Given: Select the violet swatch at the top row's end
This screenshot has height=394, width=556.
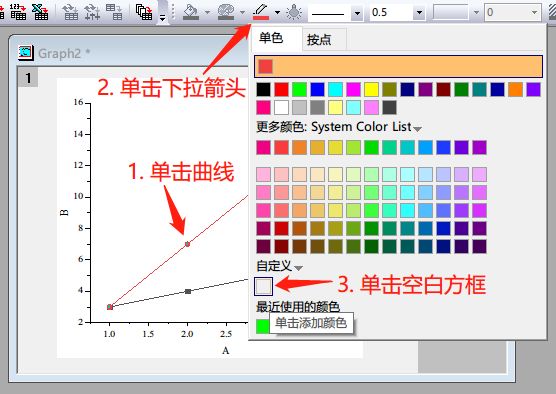Looking at the screenshot, I should point(533,90).
